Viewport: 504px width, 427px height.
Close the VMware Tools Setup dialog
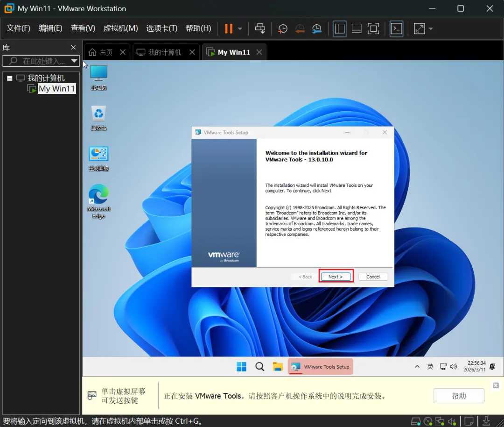coord(385,132)
